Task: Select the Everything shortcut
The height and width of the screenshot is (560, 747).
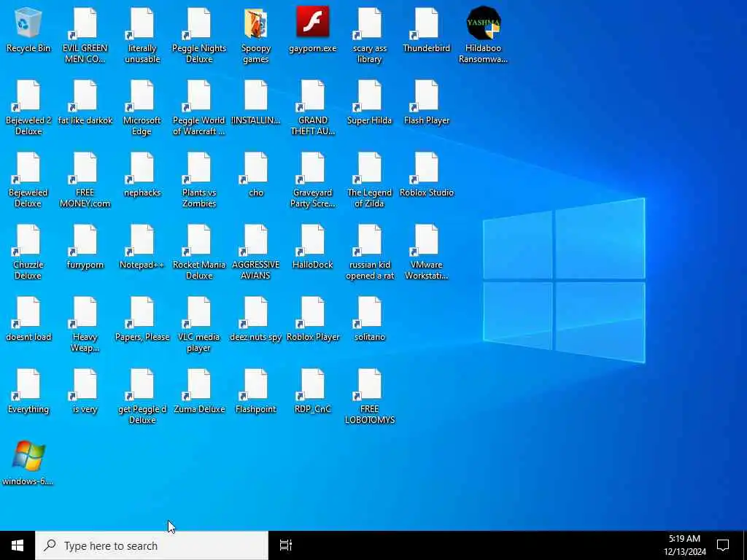Action: (x=28, y=392)
